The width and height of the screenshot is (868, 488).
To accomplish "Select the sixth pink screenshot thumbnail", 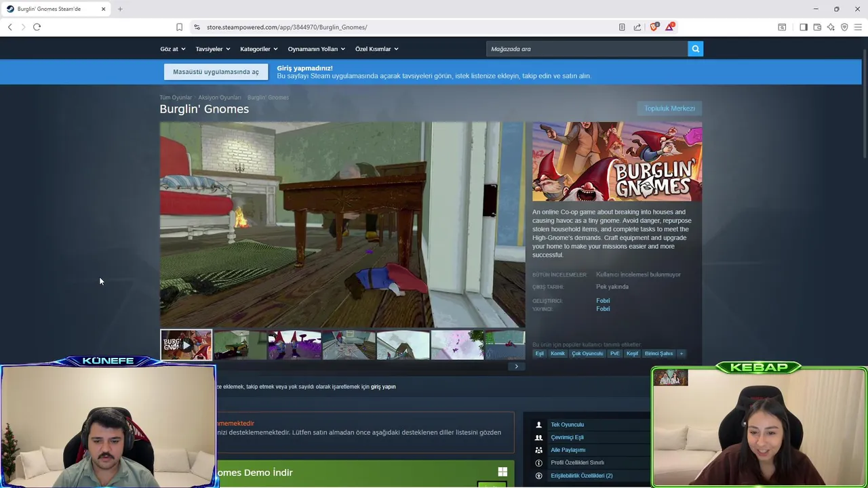I will pyautogui.click(x=457, y=345).
